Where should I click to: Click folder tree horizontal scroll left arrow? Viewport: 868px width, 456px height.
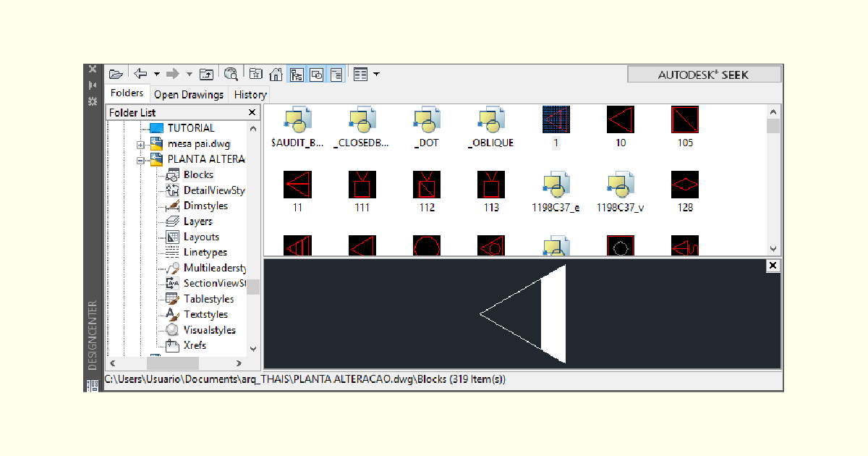point(112,363)
